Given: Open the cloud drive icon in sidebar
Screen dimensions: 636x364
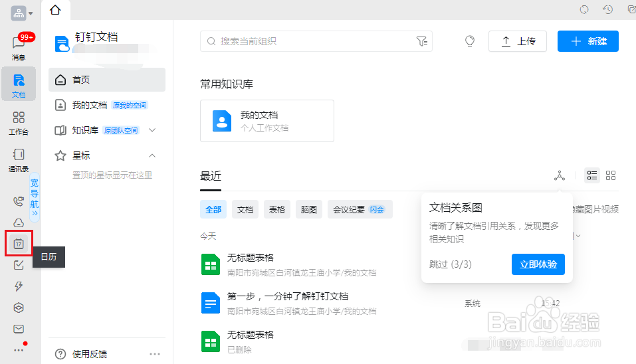Looking at the screenshot, I should tap(19, 223).
